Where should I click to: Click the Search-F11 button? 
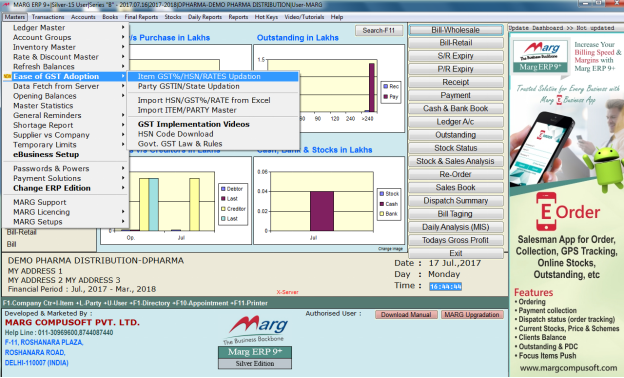pos(378,31)
